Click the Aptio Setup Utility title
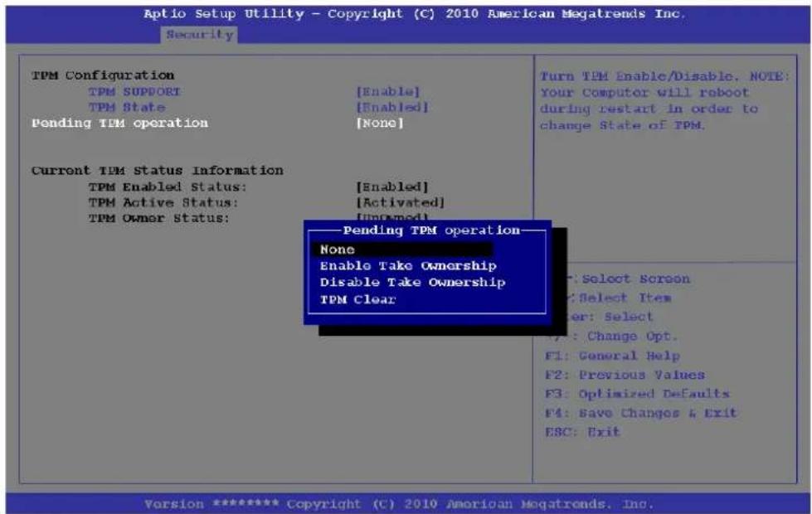Screen dimensions: 812x514 click(x=414, y=14)
